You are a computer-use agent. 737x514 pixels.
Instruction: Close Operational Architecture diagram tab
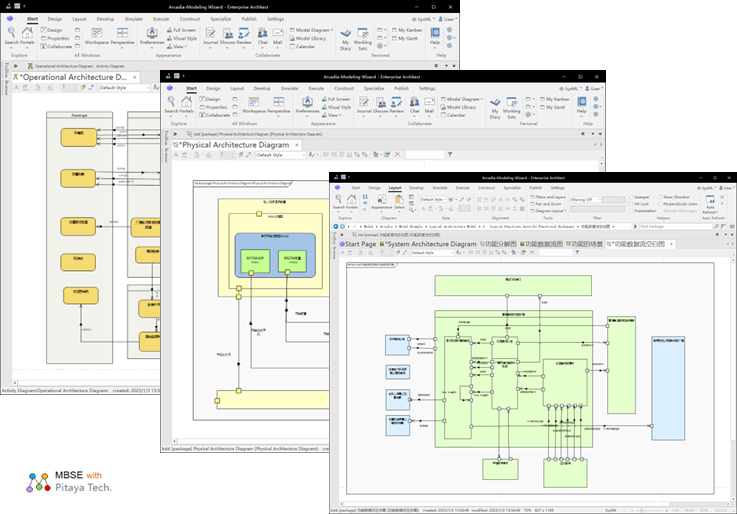(134, 77)
